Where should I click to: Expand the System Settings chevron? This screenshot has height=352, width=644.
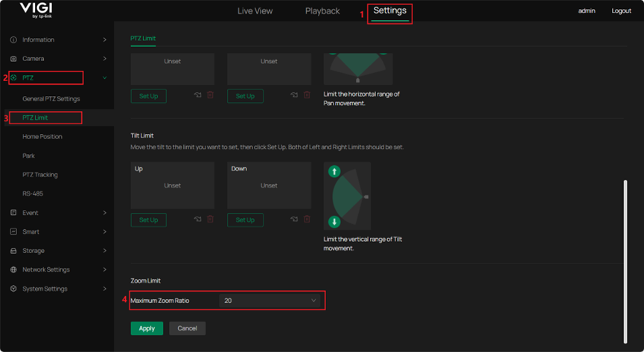click(105, 289)
